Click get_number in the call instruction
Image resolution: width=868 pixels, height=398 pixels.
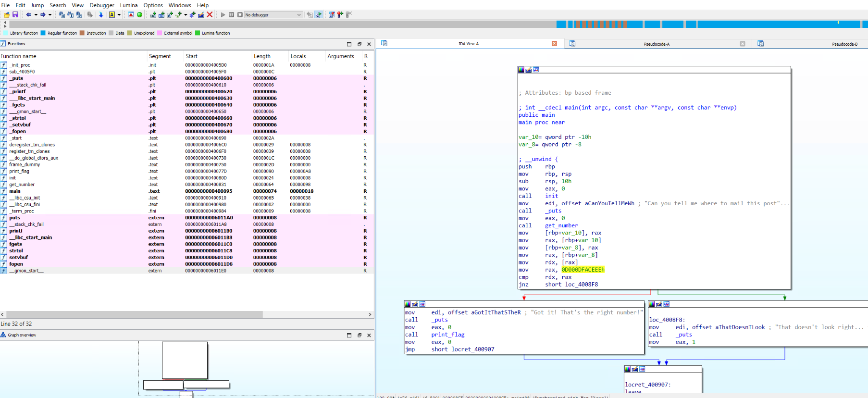click(561, 225)
